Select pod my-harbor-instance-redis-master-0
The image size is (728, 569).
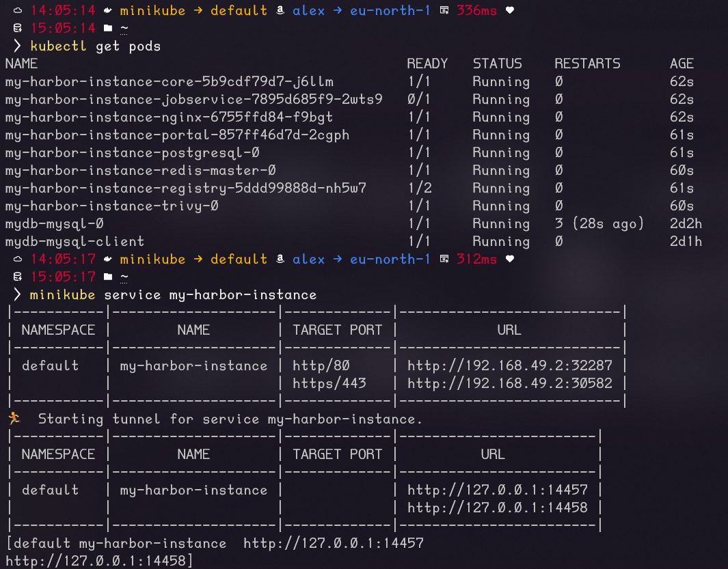(x=141, y=170)
